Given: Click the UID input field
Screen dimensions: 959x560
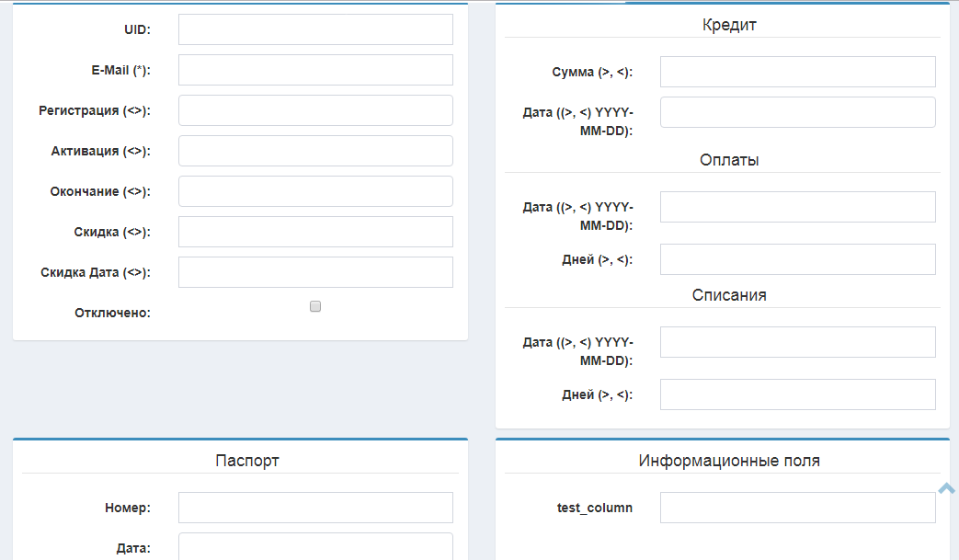Looking at the screenshot, I should 315,29.
